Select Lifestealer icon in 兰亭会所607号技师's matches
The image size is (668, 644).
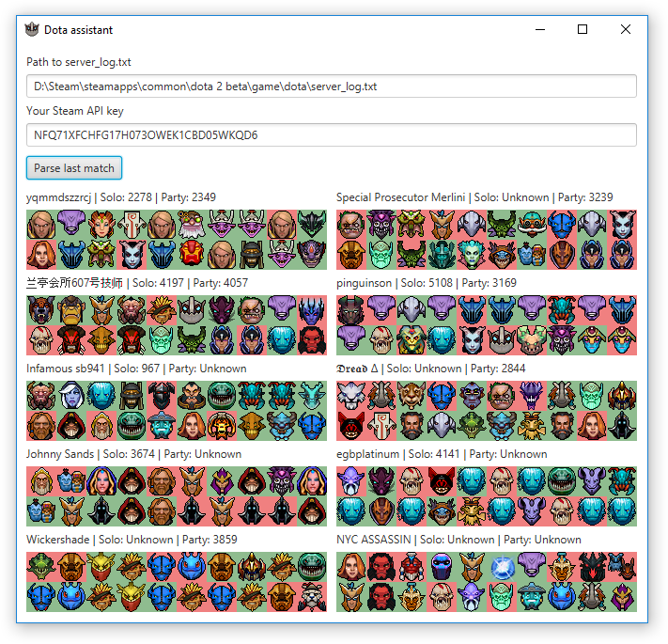(x=41, y=340)
